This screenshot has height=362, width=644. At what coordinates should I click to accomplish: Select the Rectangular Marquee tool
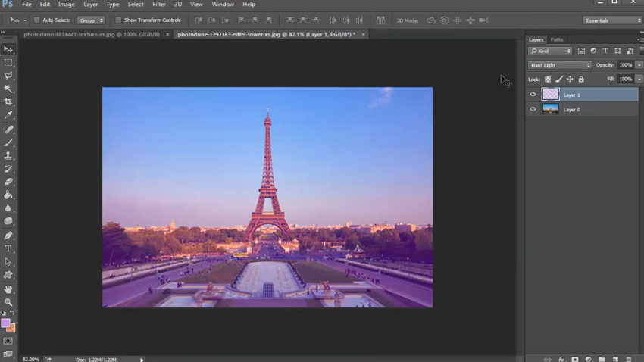(x=8, y=63)
